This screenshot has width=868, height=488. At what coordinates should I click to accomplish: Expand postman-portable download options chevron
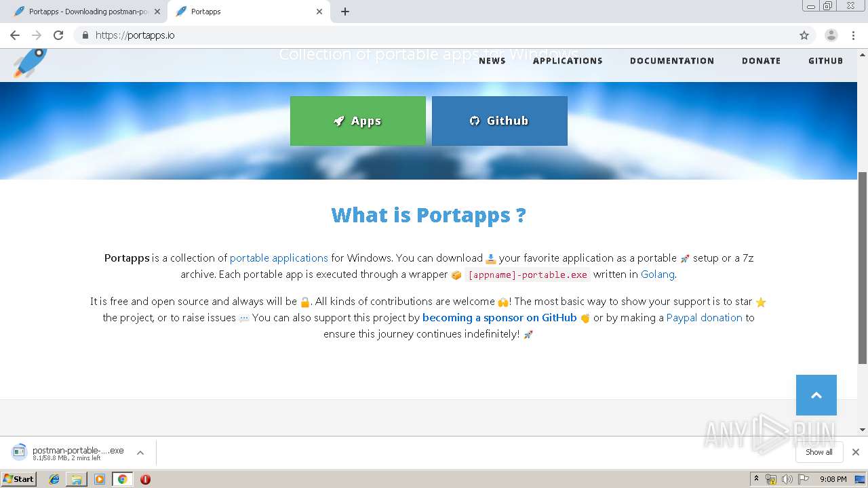(x=140, y=452)
